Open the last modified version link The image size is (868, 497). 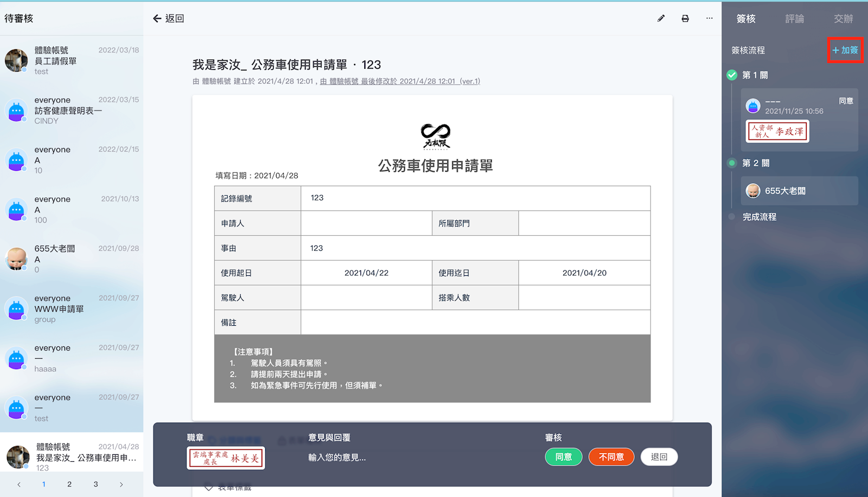400,81
